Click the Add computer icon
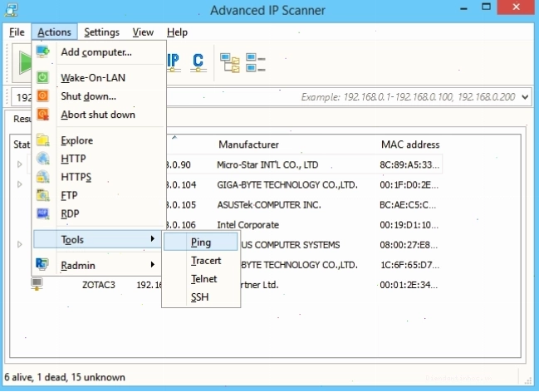 [x=43, y=52]
